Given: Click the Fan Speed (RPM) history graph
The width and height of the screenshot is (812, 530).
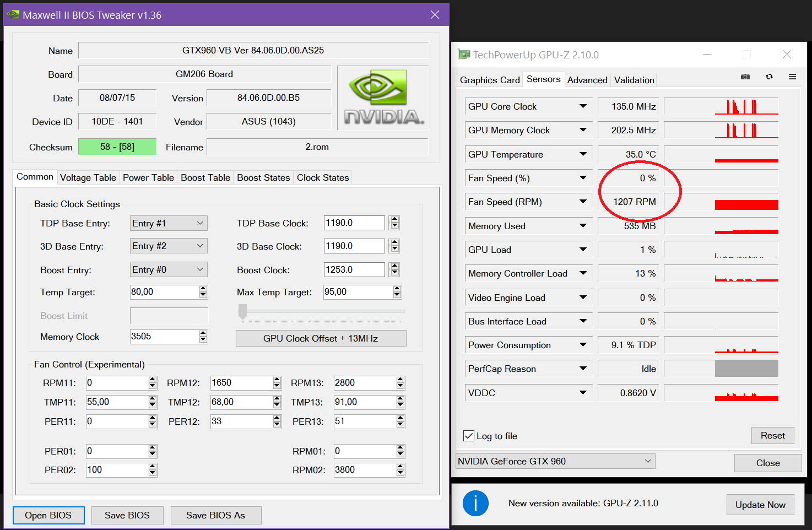Looking at the screenshot, I should (x=721, y=202).
